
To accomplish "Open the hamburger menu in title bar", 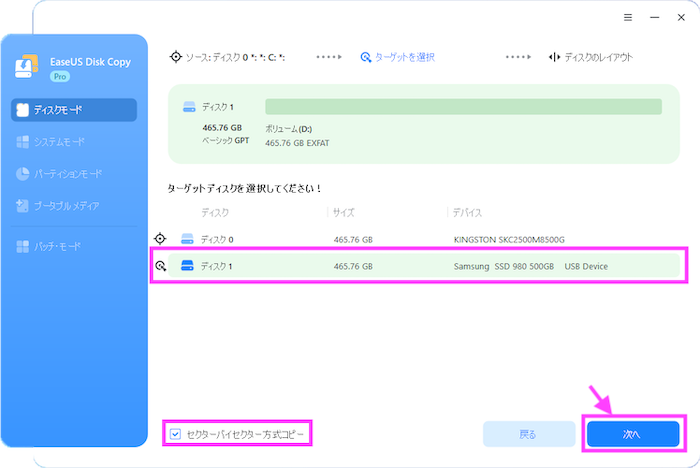I will 628,17.
